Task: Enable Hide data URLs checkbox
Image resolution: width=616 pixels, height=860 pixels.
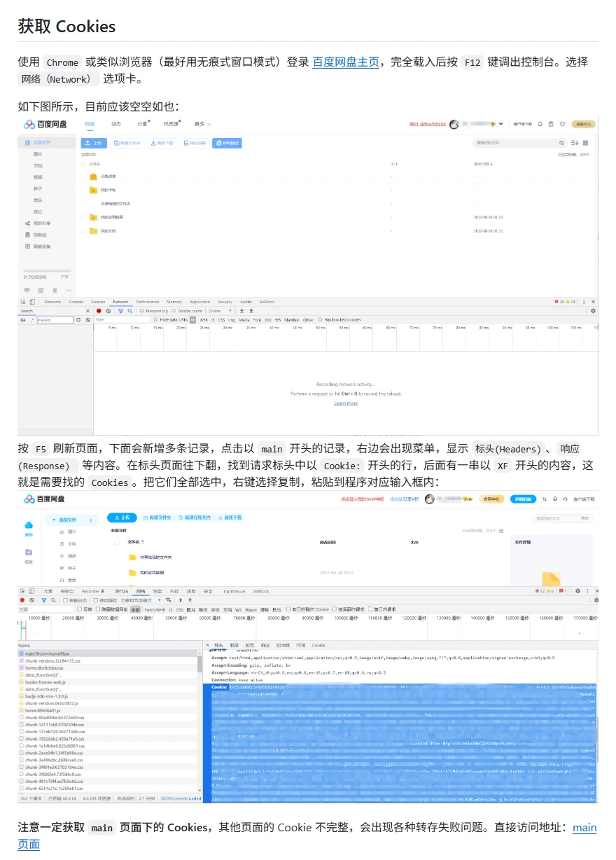Action: [x=156, y=319]
